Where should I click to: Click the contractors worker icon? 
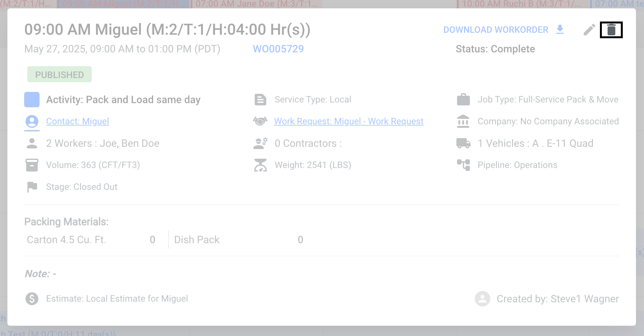pos(260,143)
